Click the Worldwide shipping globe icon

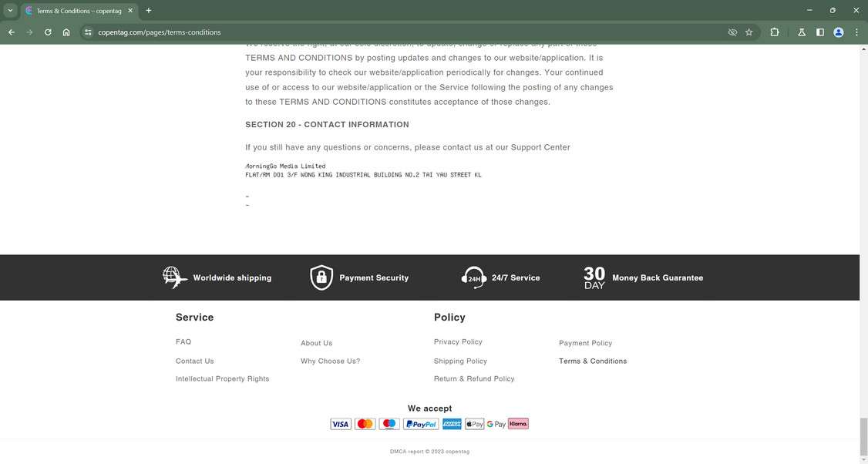[x=173, y=277]
